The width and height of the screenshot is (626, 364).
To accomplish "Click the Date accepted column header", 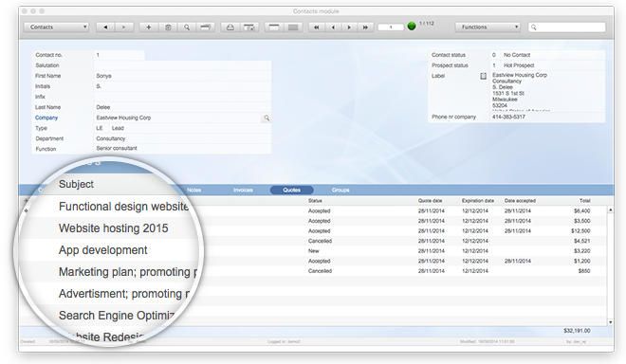I will point(520,201).
